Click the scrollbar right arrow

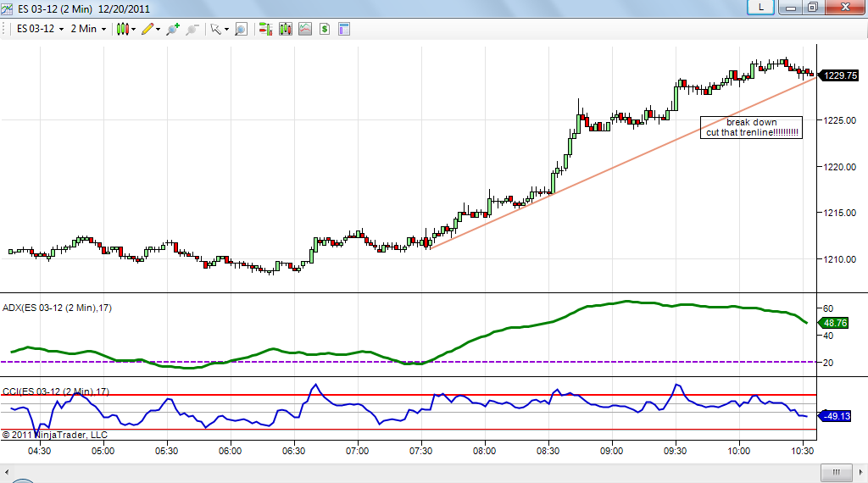point(861,473)
